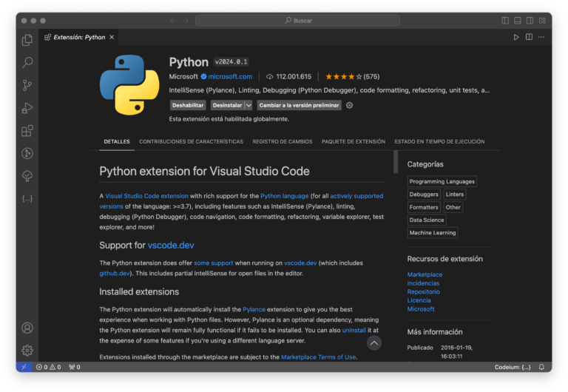Click the star rating (575)

(x=352, y=76)
